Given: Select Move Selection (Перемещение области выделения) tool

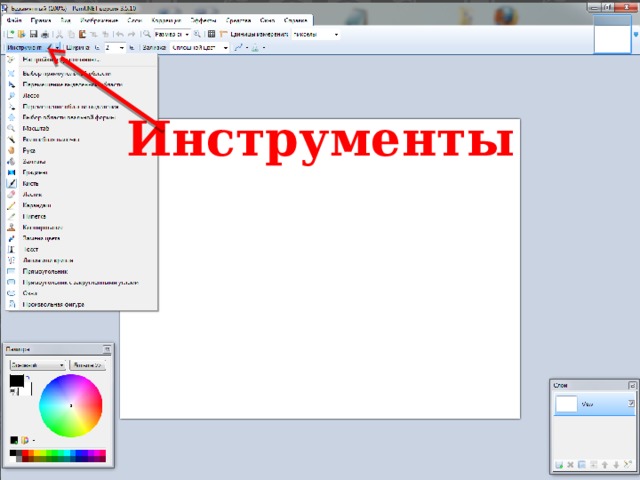Looking at the screenshot, I should point(82,107).
